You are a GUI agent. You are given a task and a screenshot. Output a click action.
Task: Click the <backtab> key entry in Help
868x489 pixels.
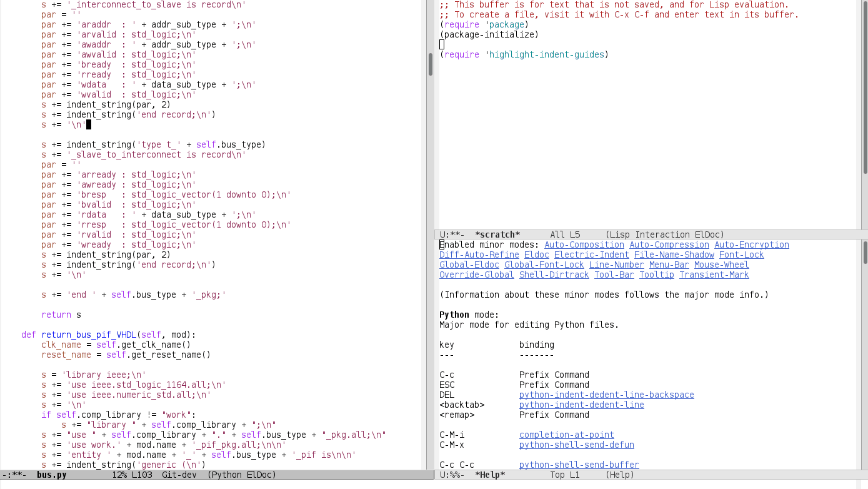[462, 405]
